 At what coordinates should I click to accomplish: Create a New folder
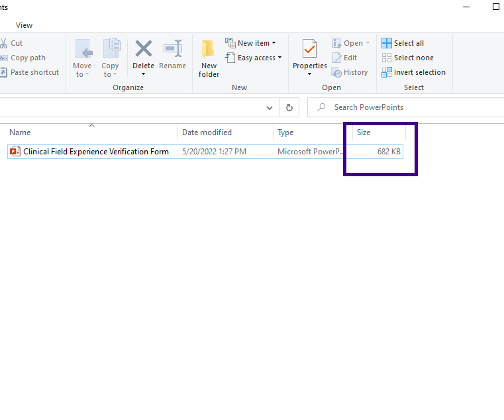(x=209, y=58)
